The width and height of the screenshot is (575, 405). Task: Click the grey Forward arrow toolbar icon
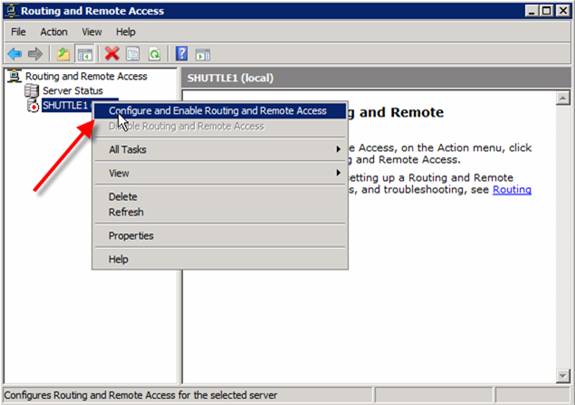point(36,54)
